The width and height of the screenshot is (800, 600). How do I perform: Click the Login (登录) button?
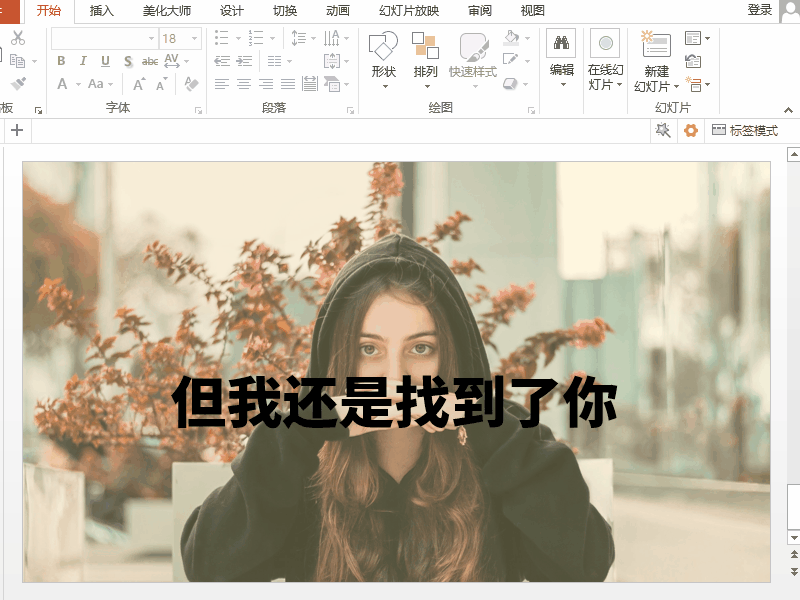760,10
